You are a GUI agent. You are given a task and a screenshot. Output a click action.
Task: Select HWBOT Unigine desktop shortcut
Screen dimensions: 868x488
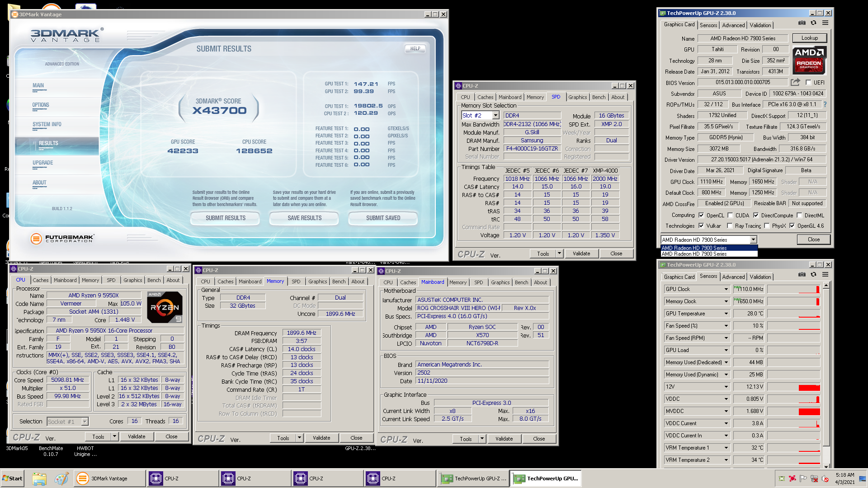[85, 451]
